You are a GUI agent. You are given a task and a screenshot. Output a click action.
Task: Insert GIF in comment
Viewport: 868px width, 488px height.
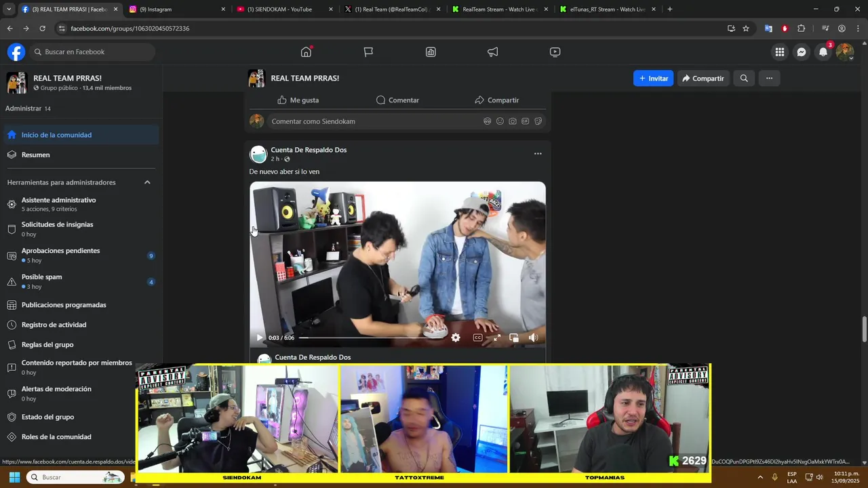pos(526,121)
